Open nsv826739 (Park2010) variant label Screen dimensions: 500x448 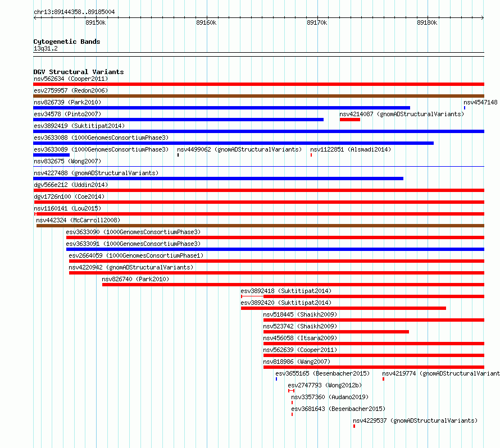(x=67, y=102)
